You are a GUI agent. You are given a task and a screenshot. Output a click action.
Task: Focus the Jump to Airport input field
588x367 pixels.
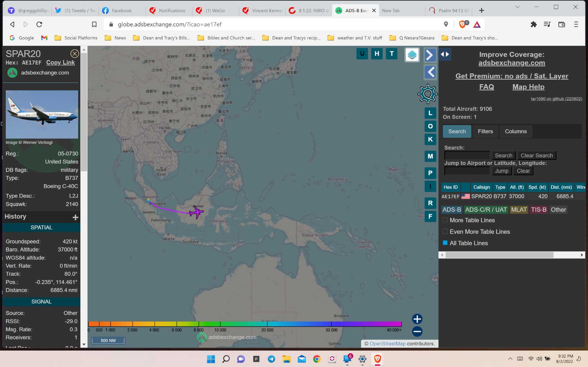467,171
